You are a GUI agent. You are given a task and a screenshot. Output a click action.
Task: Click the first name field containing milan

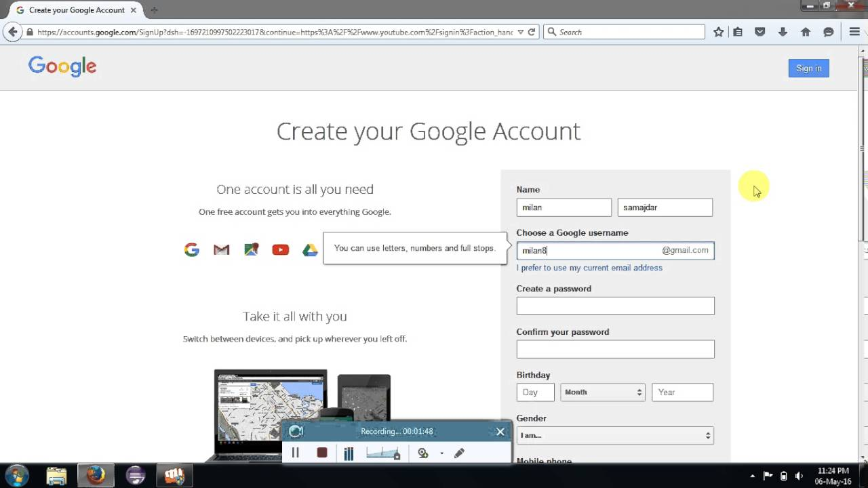564,207
